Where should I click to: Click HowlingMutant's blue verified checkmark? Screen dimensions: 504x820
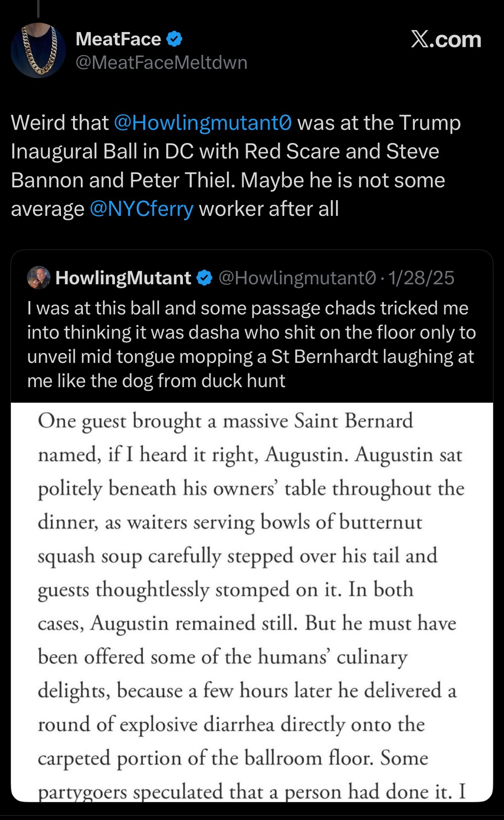tap(205, 278)
